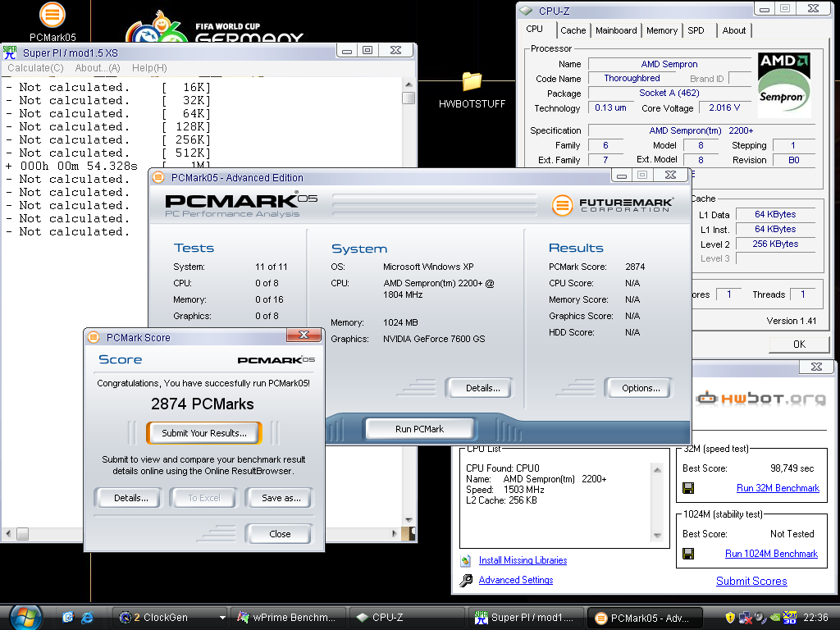Click the CPU-Z title bar icon

526,11
